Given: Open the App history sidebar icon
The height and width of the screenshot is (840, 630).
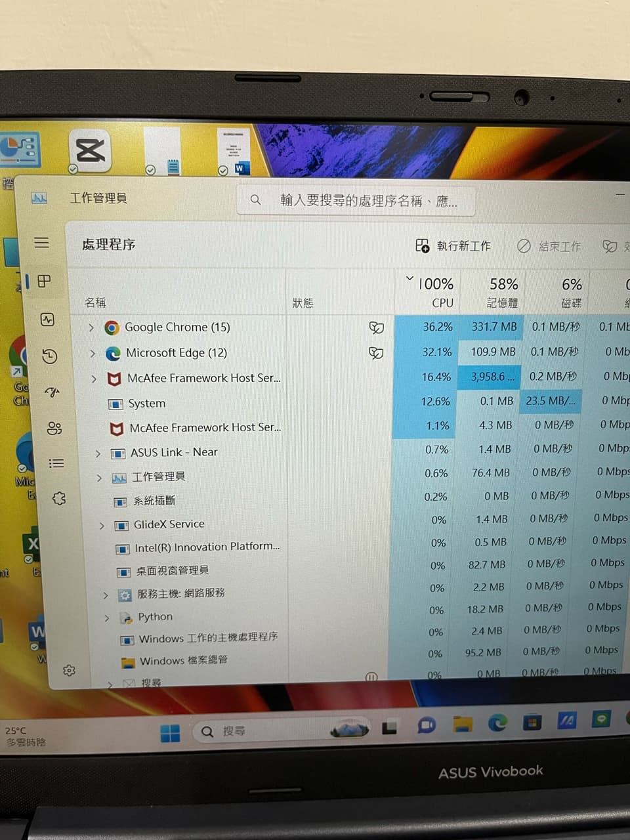Looking at the screenshot, I should click(x=50, y=356).
